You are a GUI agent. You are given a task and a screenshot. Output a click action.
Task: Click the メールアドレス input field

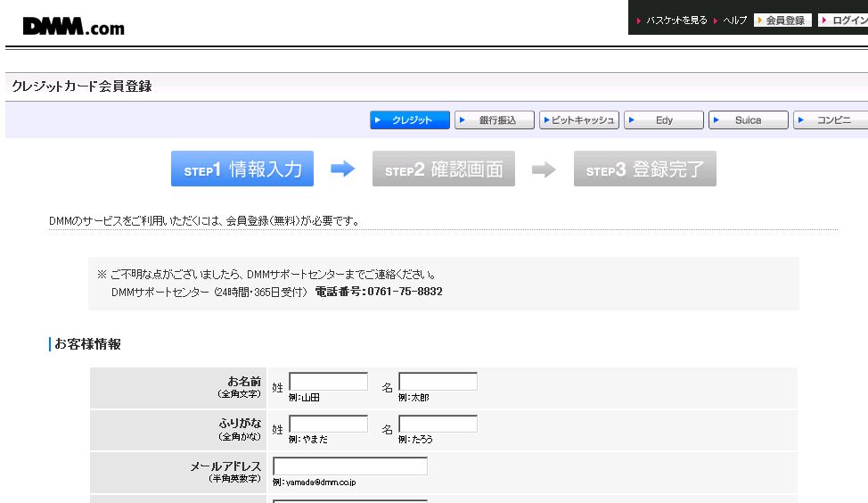(350, 466)
